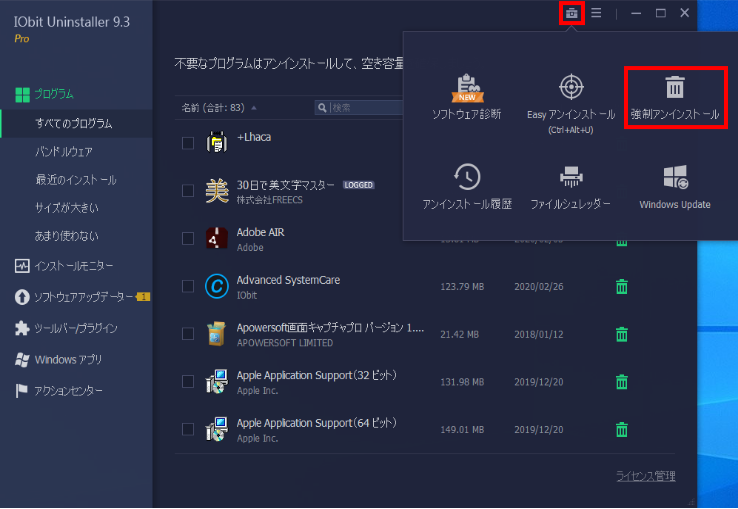Screen dimensions: 738x509
Task: Tick the Advanced SystemCare checkbox
Action: click(x=188, y=286)
